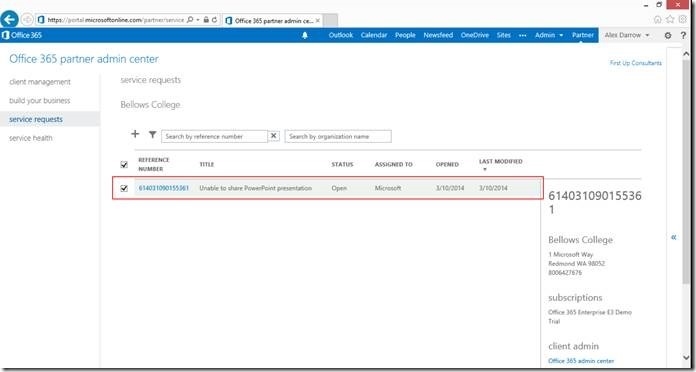Open the browser home icon
Image resolution: width=696 pixels, height=372 pixels.
[x=658, y=20]
